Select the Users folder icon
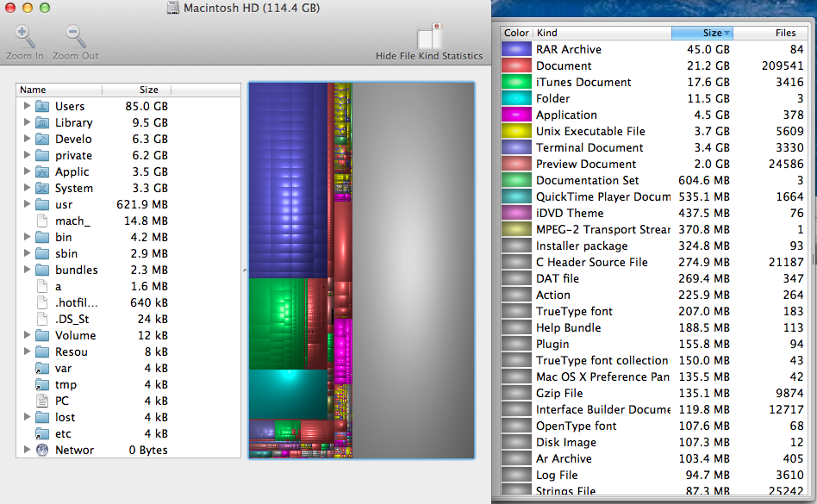This screenshot has height=504, width=817. [x=42, y=106]
